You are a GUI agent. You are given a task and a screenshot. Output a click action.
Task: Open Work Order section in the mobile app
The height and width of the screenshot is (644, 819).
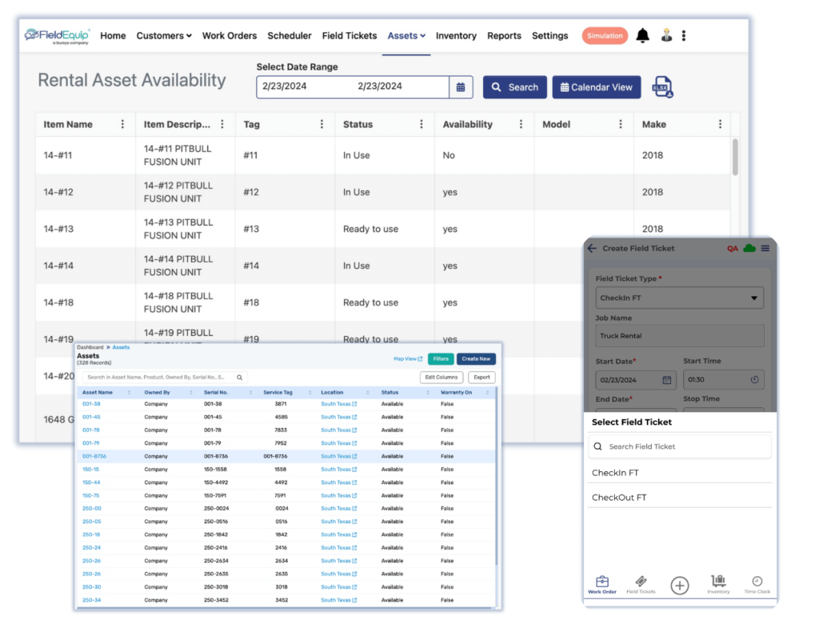[602, 585]
